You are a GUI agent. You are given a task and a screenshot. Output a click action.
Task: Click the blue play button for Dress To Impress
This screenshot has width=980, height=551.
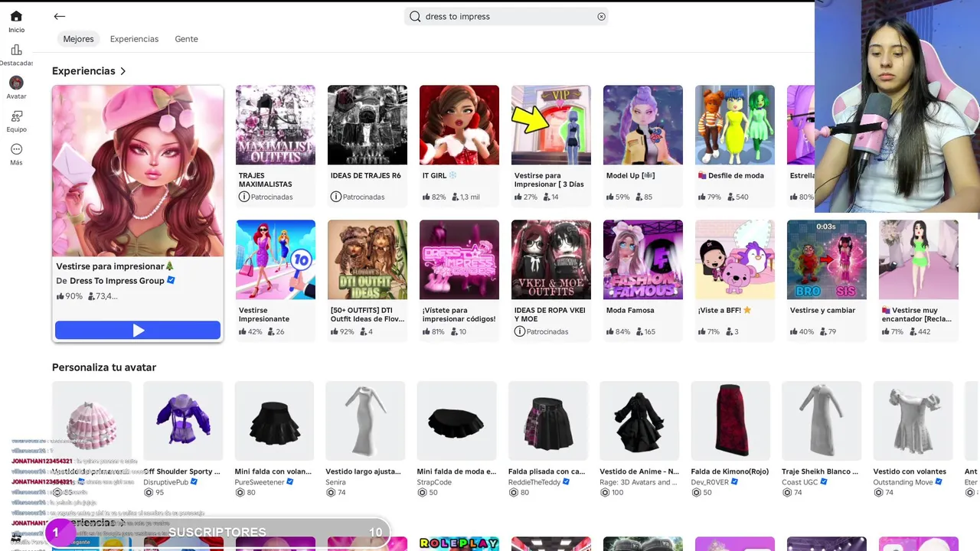click(138, 331)
